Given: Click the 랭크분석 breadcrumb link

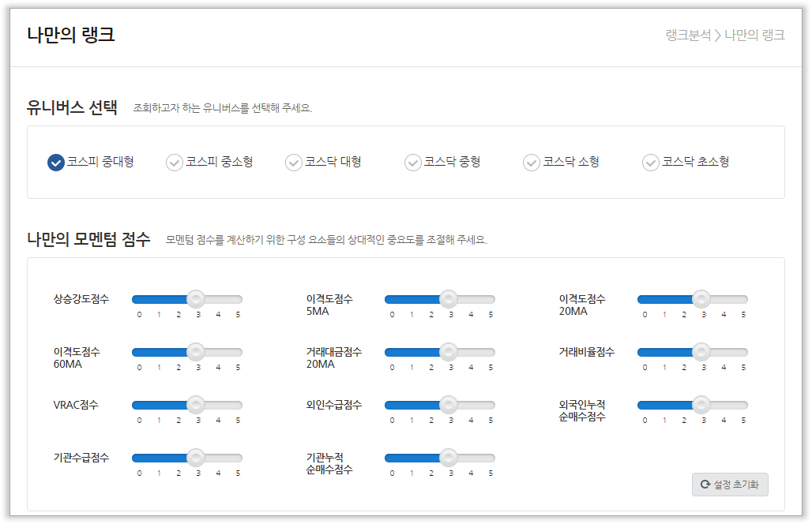Looking at the screenshot, I should pyautogui.click(x=688, y=36).
